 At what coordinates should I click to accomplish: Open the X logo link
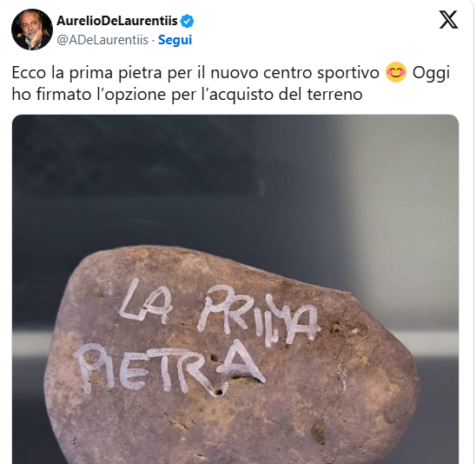point(448,20)
